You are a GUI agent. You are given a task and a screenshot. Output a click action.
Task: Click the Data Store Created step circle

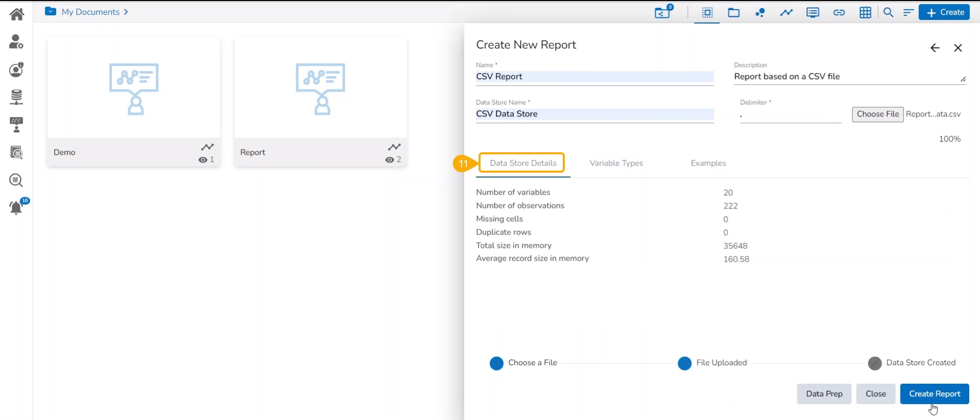click(x=875, y=363)
